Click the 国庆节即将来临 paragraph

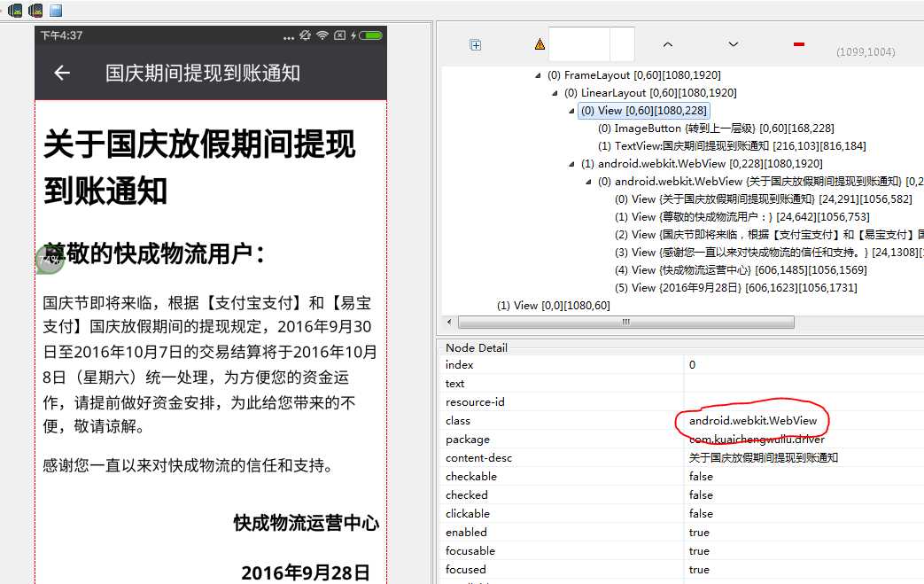coord(210,364)
